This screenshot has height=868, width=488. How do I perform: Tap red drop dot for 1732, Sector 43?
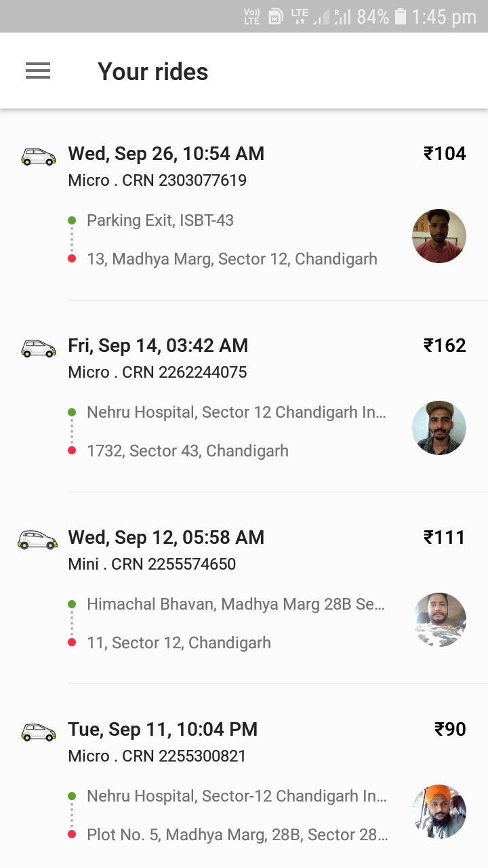72,451
